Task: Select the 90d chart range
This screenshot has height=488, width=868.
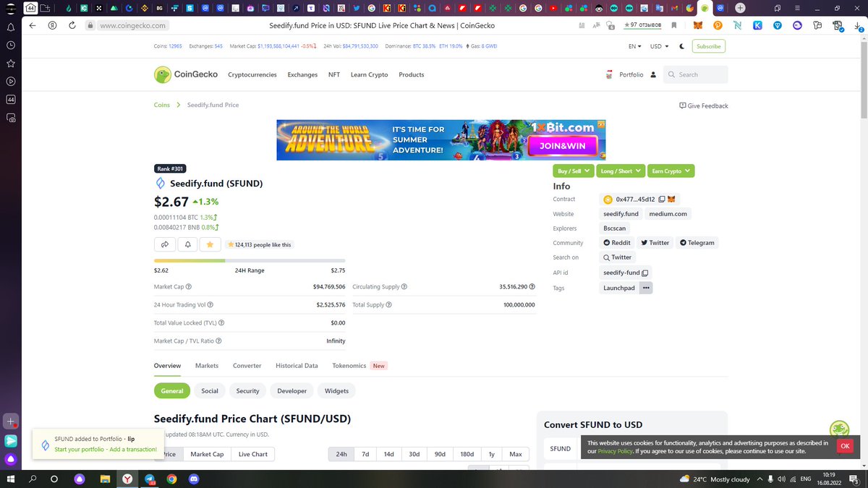Action: pyautogui.click(x=440, y=454)
